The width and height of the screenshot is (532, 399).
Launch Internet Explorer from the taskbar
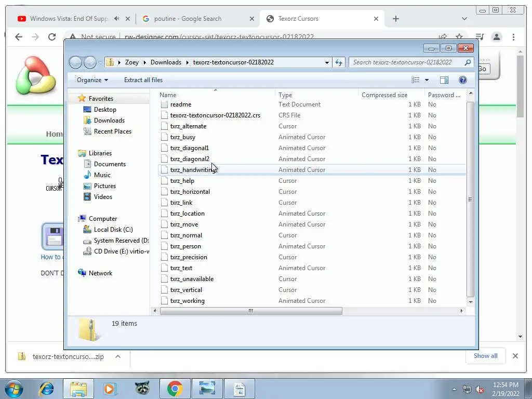click(46, 389)
